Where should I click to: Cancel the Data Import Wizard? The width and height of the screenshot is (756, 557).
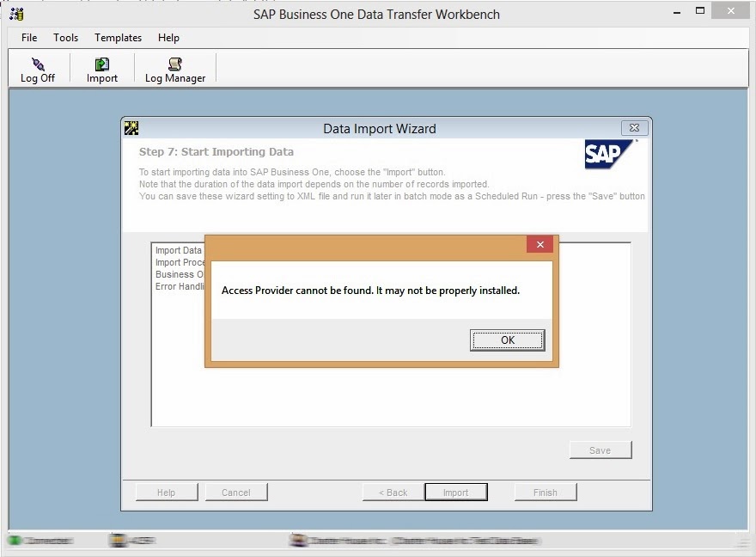tap(235, 492)
